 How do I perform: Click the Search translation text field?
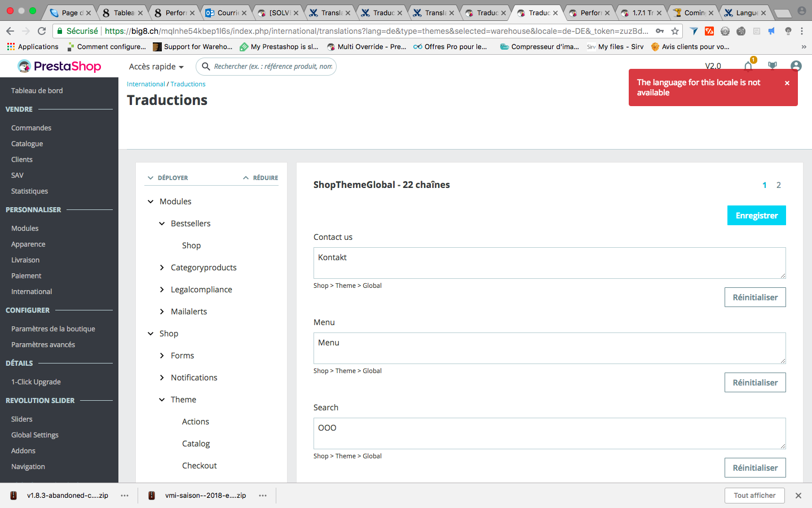550,433
